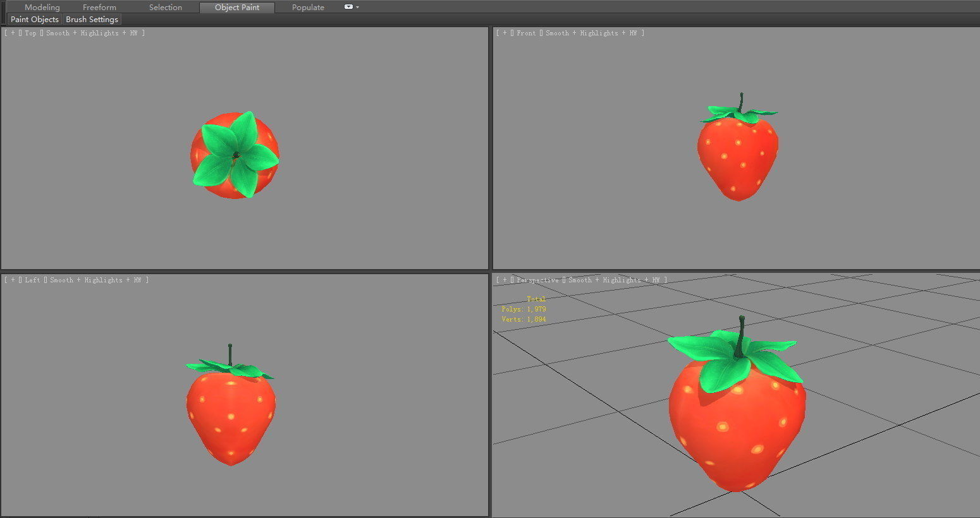
Task: Select the Object Paint ribbon tab
Action: pyautogui.click(x=237, y=8)
